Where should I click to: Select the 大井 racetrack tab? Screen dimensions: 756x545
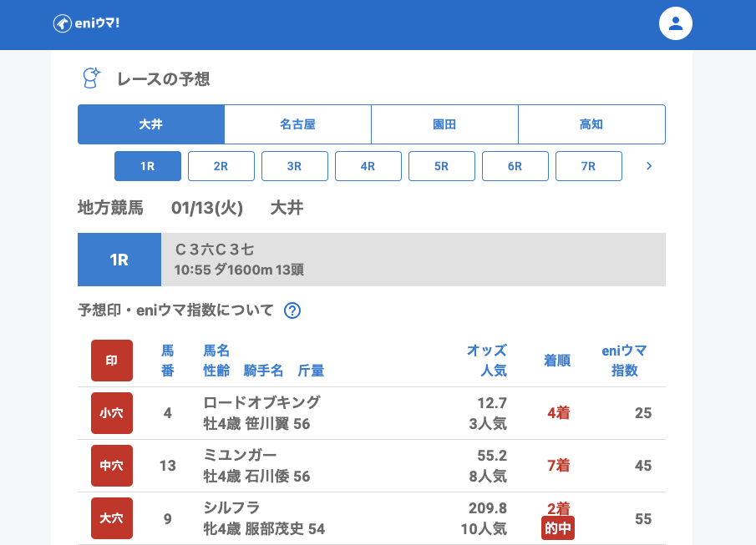pos(150,124)
